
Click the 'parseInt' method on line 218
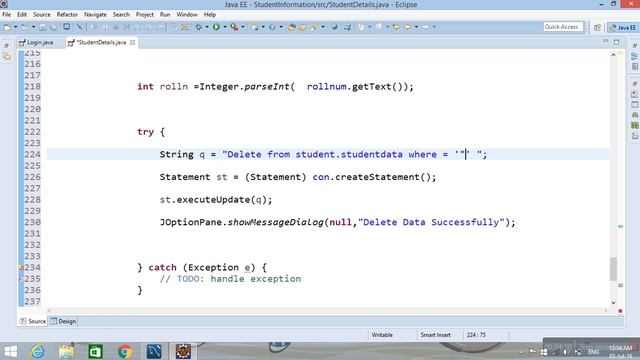267,87
